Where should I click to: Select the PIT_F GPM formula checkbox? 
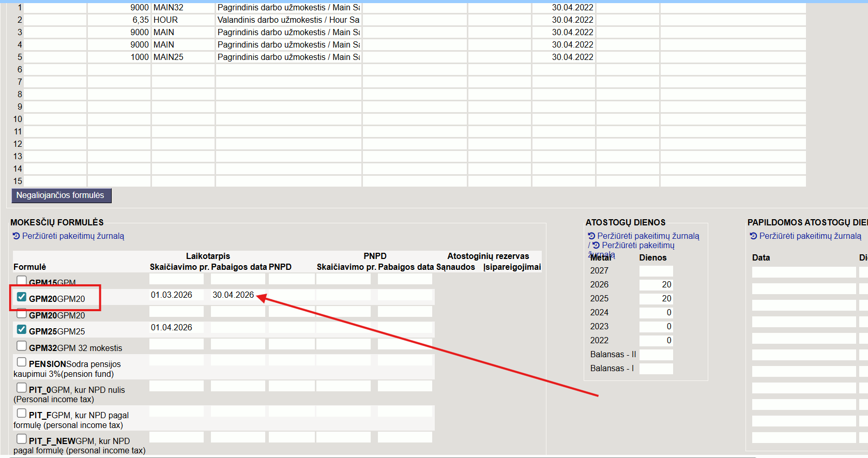tap(22, 413)
